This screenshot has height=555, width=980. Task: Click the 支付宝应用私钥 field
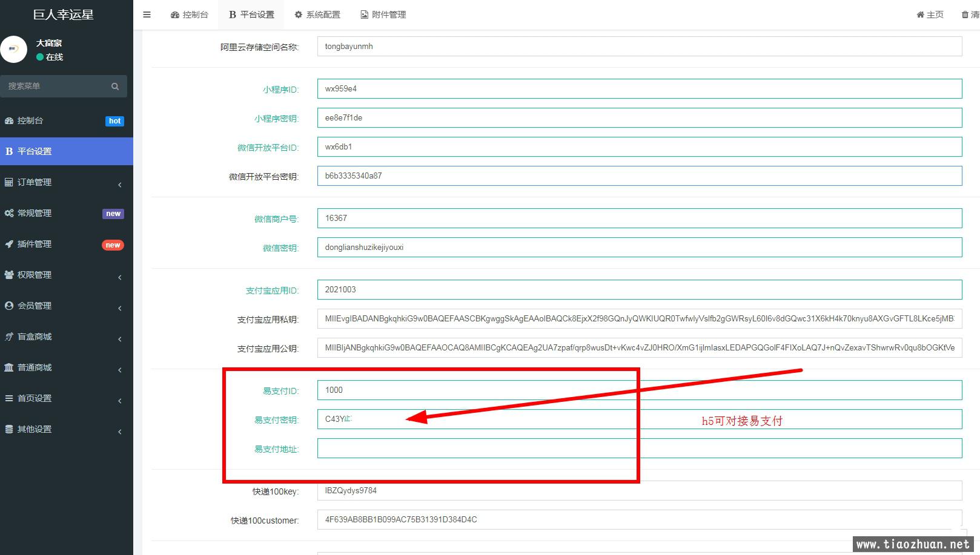[x=640, y=319]
